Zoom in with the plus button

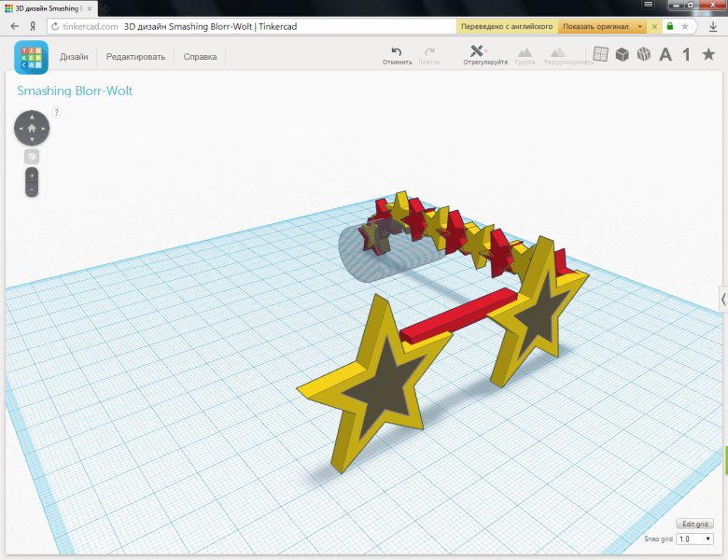(32, 175)
